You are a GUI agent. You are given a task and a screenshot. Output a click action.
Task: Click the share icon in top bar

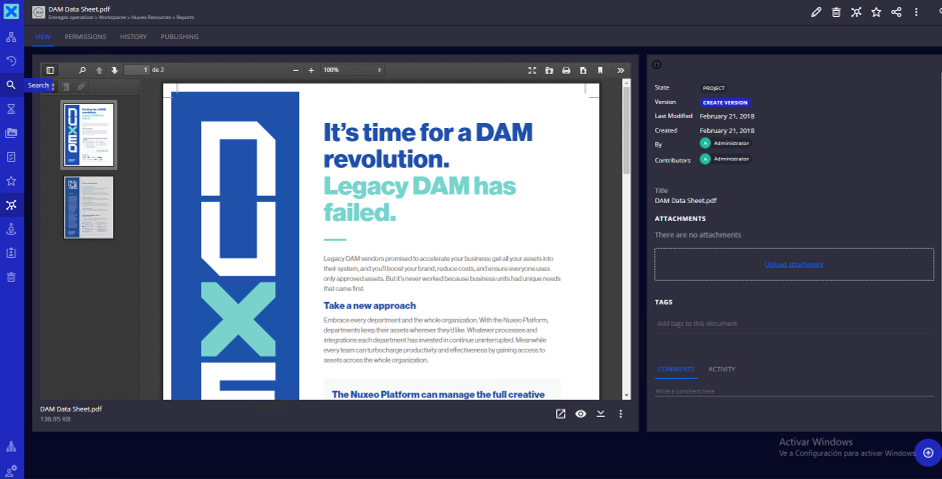point(896,12)
